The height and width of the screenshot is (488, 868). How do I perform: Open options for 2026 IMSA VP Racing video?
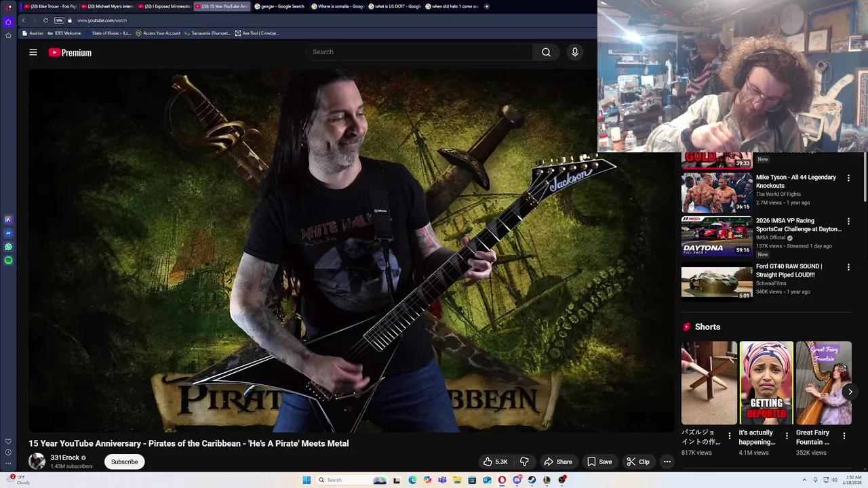pyautogui.click(x=848, y=221)
